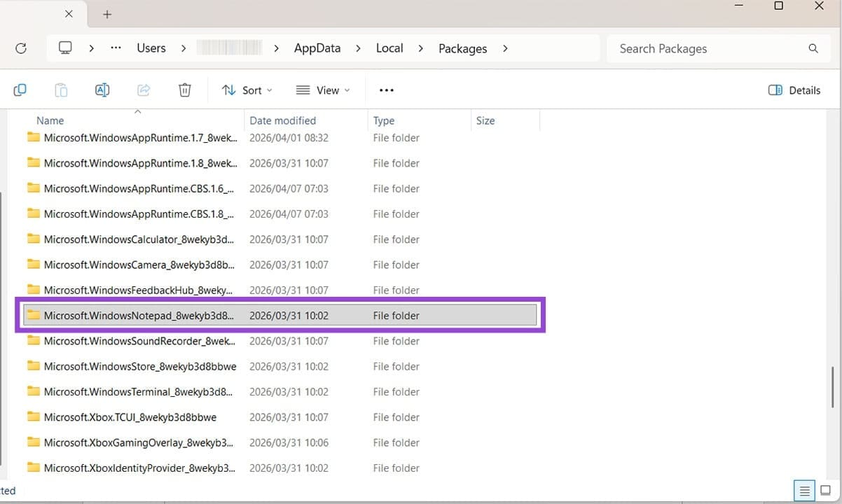
Task: Switch to large thumbnails layout in the status bar
Action: point(825,491)
